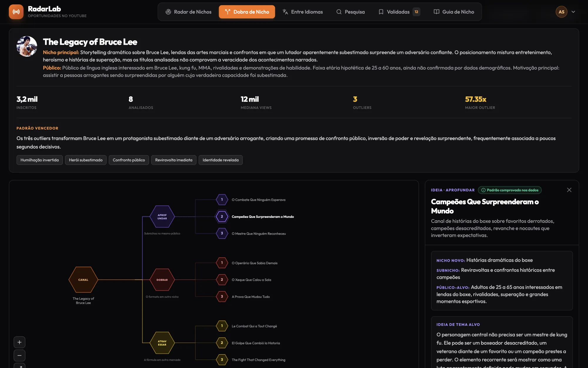
Task: Select the Dobra de Nicho tab
Action: point(247,12)
